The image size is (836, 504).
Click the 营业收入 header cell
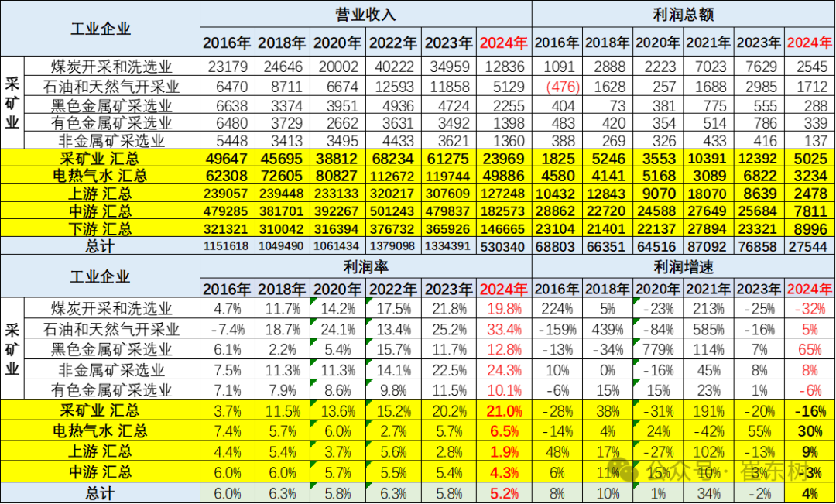[365, 15]
